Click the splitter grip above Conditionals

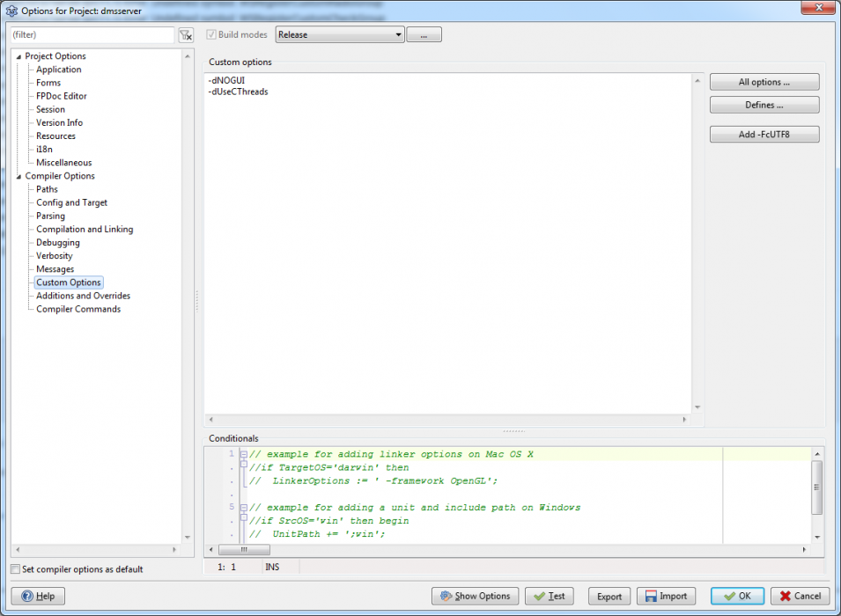pyautogui.click(x=513, y=431)
